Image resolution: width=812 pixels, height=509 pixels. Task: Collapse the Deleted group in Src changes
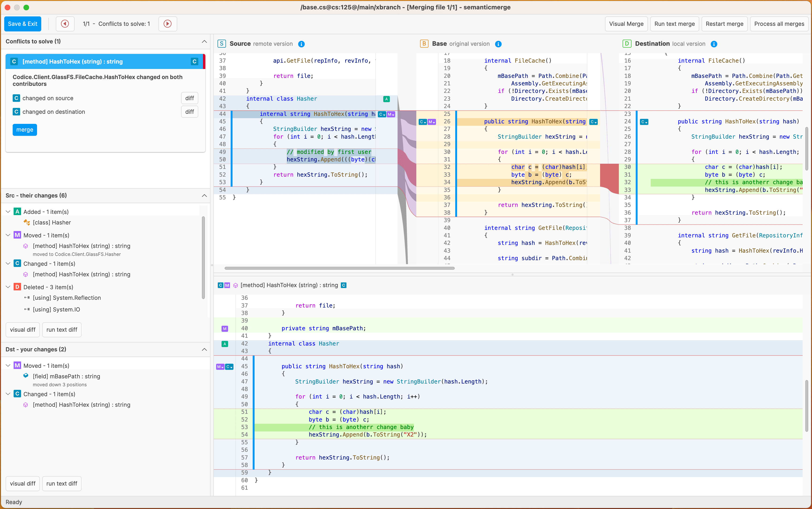tap(8, 287)
